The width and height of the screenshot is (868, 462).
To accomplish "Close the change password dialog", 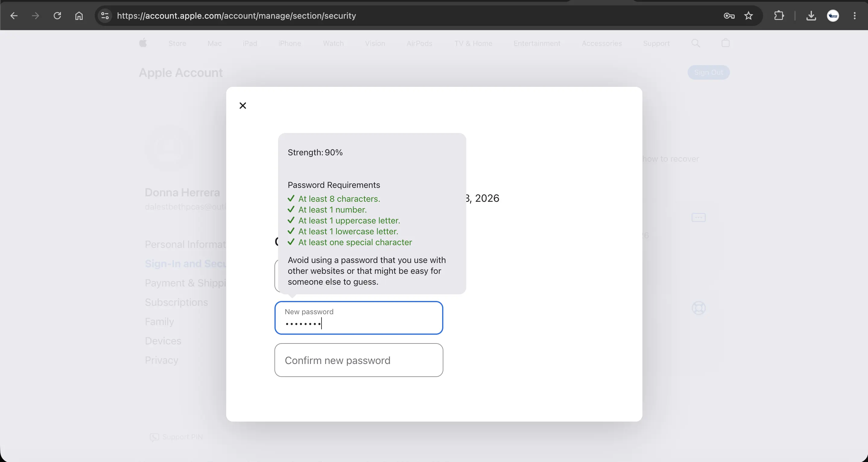I will (x=242, y=106).
